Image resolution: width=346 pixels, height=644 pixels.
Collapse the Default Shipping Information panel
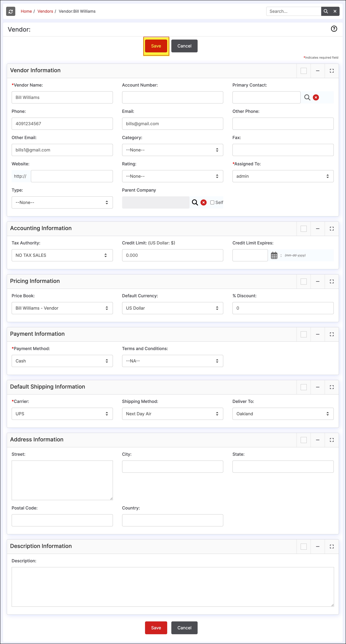click(x=317, y=387)
